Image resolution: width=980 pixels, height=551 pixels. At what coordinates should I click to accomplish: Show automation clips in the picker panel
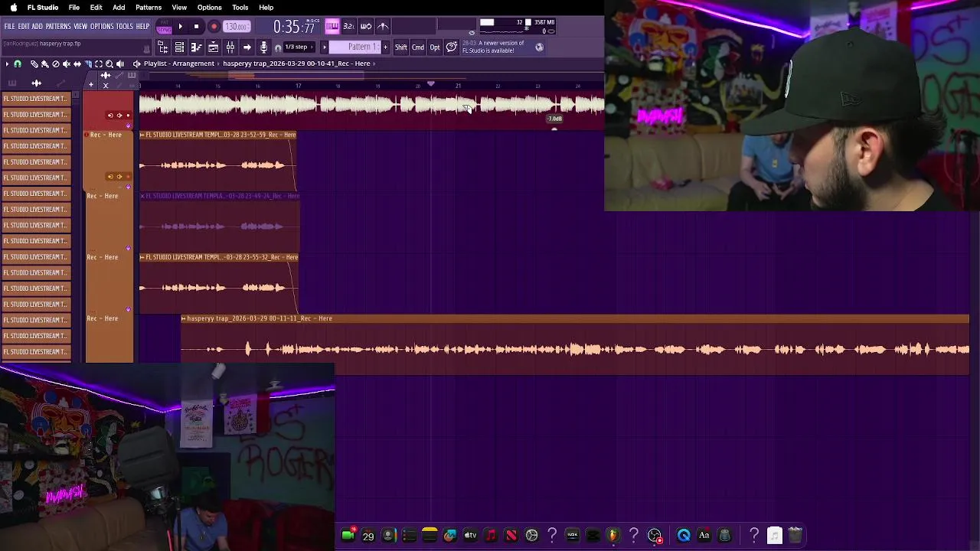coord(60,83)
